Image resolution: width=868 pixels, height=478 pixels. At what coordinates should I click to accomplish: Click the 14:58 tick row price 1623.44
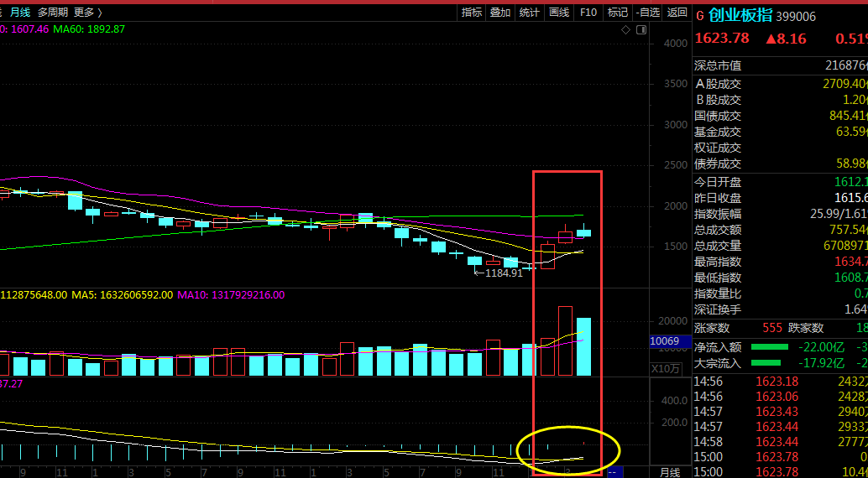776,441
